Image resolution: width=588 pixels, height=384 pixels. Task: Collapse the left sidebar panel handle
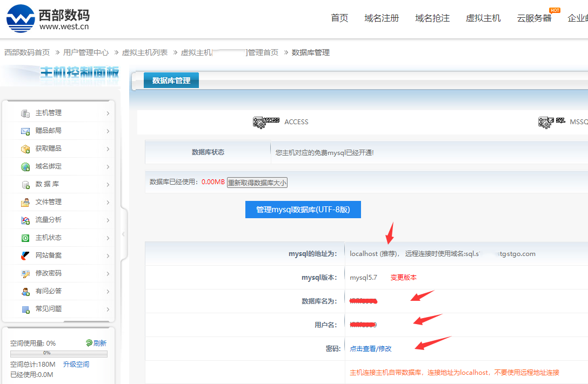pos(123,234)
